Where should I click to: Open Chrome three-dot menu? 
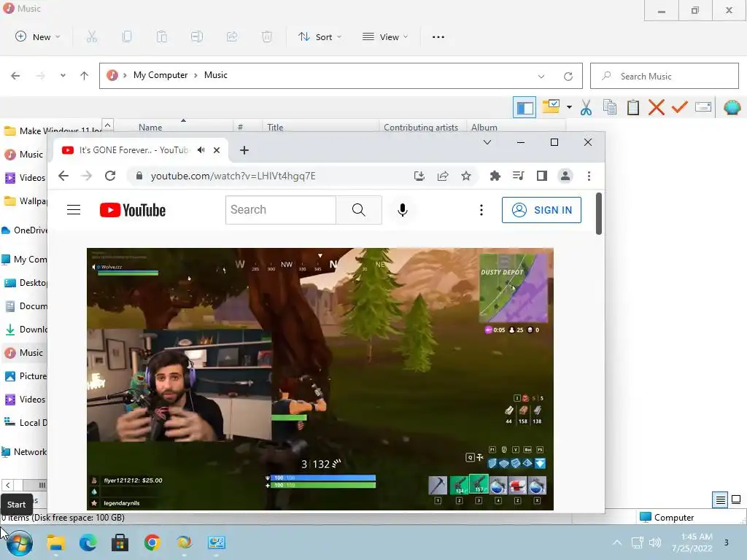(589, 176)
